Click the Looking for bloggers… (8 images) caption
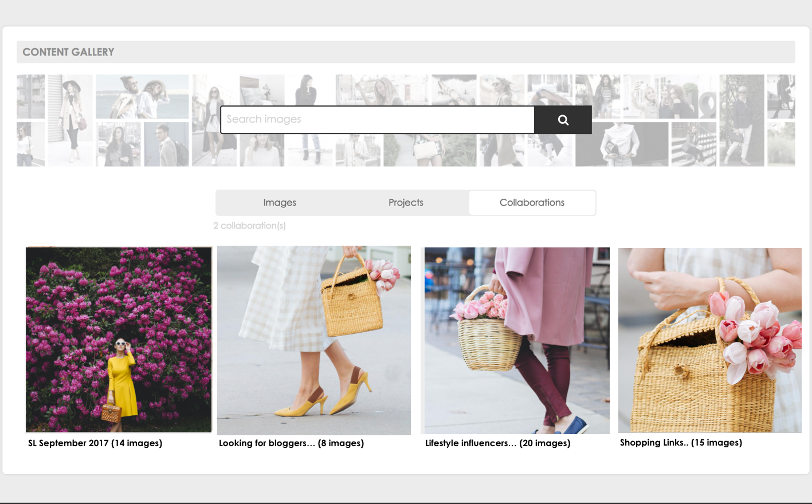The height and width of the screenshot is (504, 812). pos(291,443)
